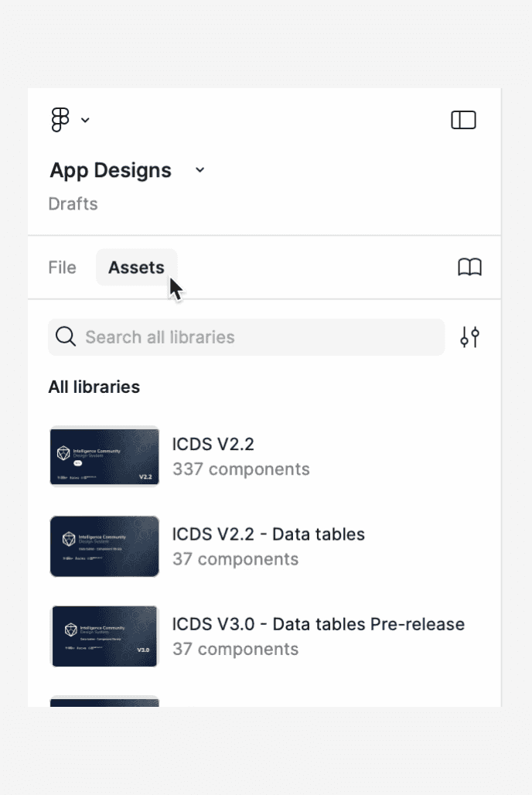Screen dimensions: 532x795
Task: Select the ICDS V2.2 Data tables thumbnail
Action: pos(104,546)
